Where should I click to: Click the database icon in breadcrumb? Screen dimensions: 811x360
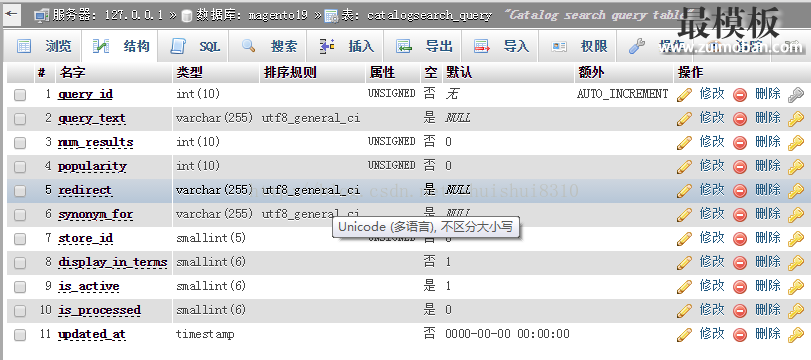pos(187,16)
